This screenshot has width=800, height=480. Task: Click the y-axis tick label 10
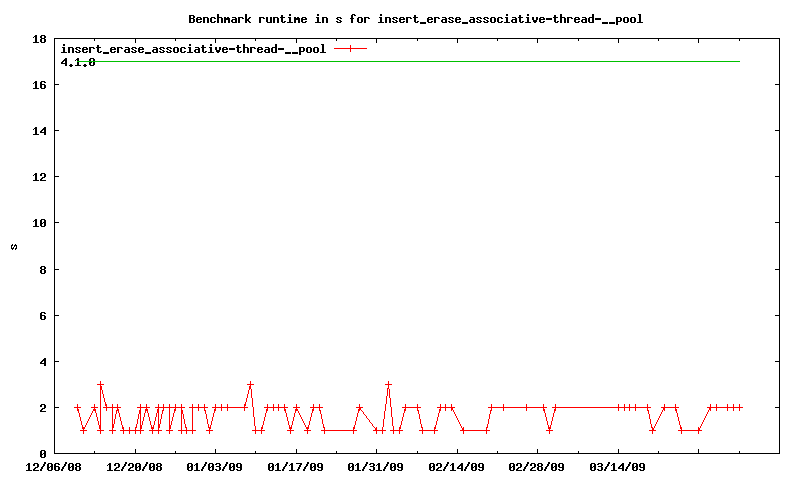[40, 223]
